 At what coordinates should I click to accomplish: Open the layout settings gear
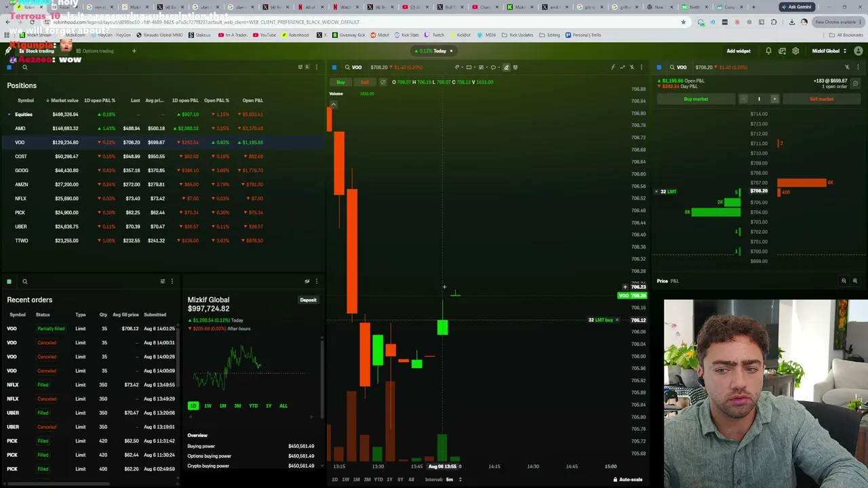click(x=795, y=51)
